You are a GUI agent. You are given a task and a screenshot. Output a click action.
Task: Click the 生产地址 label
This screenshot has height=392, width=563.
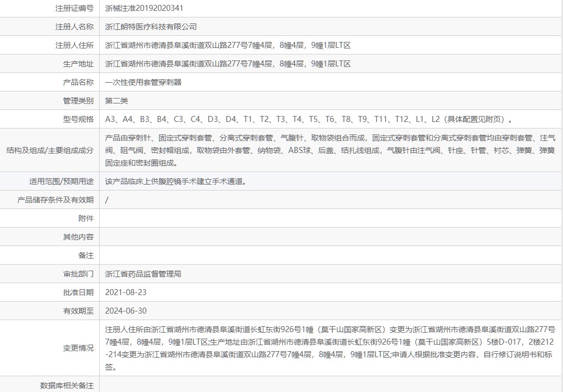[78, 64]
